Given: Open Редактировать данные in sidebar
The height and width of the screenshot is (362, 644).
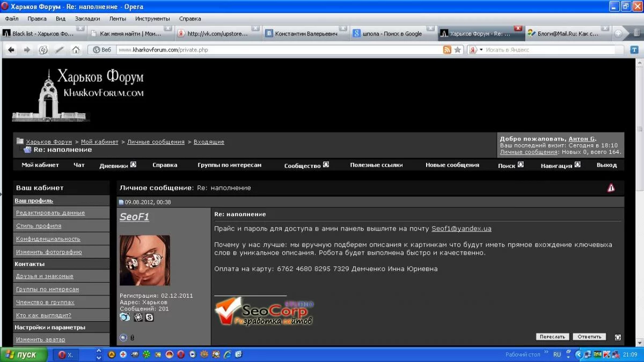Looking at the screenshot, I should click(50, 213).
